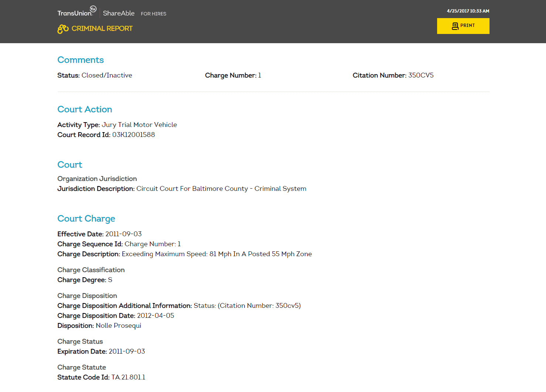Click the Disposition Nolle Prosequi text
546x392 pixels.
point(118,326)
